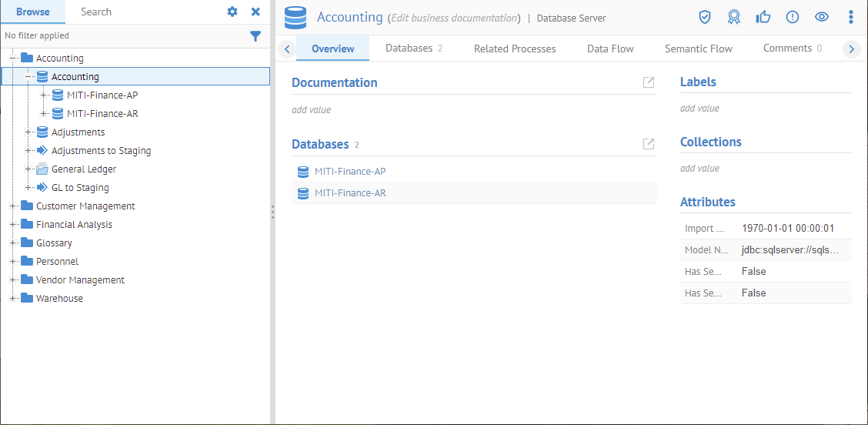Image resolution: width=868 pixels, height=425 pixels.
Task: Expand the MITI-Finance-AP tree node
Action: [x=44, y=95]
